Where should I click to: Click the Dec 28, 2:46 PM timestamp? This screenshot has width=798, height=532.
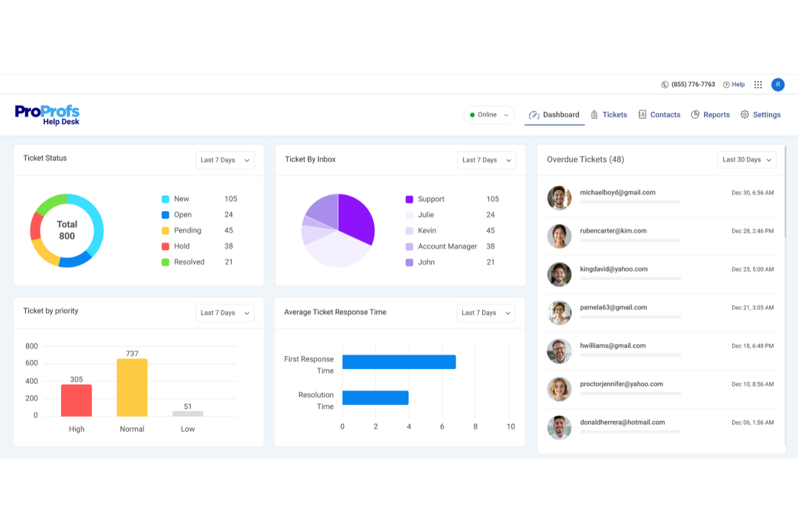point(752,231)
